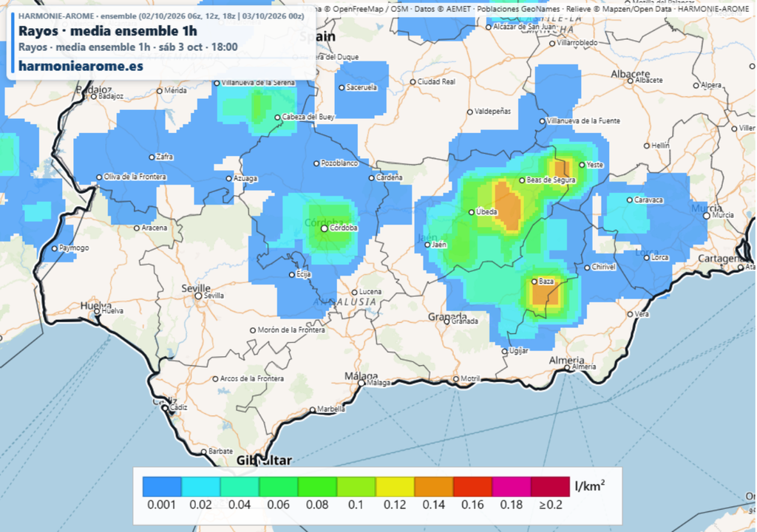Click the Arcos de la Frontera label
The image size is (757, 532).
[252, 379]
